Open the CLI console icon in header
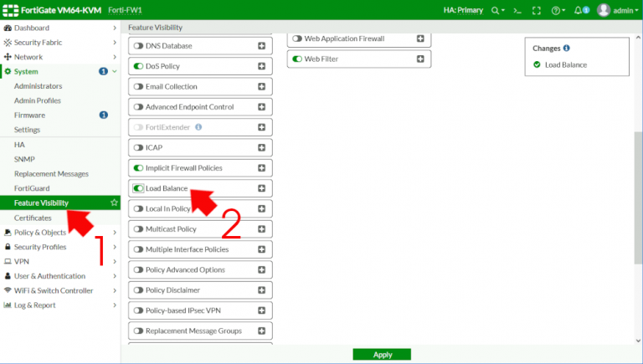Image resolution: width=643 pixels, height=364 pixels. tap(517, 11)
